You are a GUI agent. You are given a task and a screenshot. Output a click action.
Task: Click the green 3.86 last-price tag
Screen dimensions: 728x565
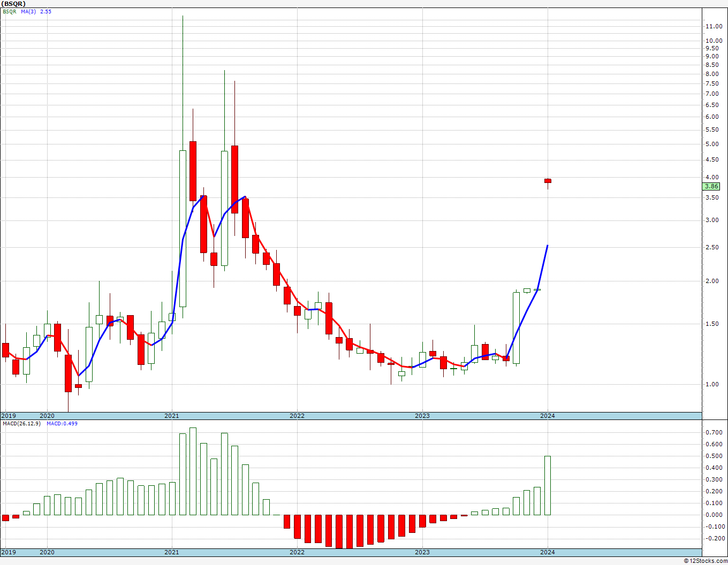(x=712, y=186)
